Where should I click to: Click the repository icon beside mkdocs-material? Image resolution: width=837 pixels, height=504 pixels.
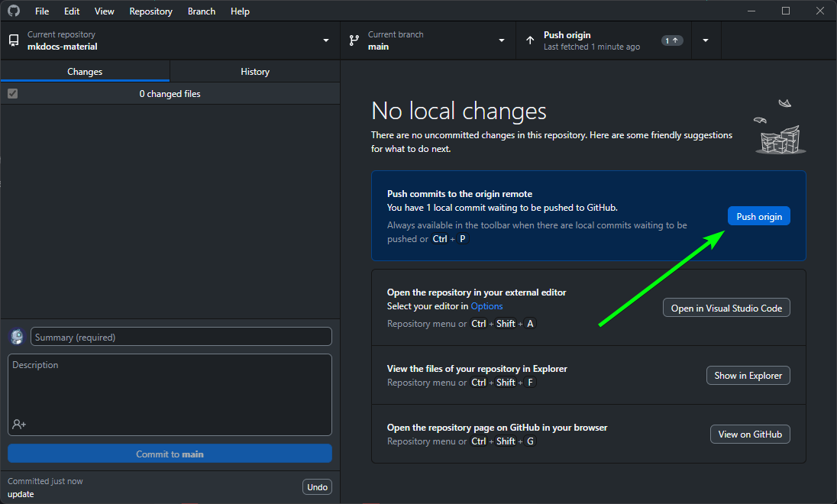(x=14, y=40)
